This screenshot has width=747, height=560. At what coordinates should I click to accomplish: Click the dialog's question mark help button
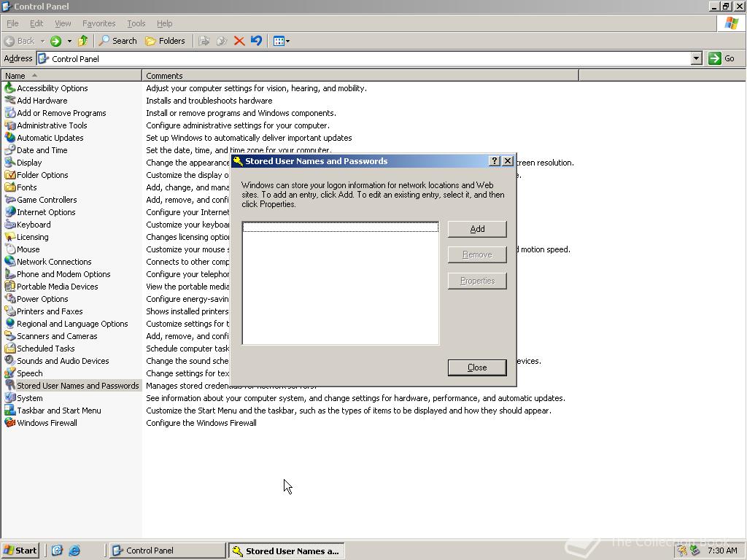click(x=495, y=161)
